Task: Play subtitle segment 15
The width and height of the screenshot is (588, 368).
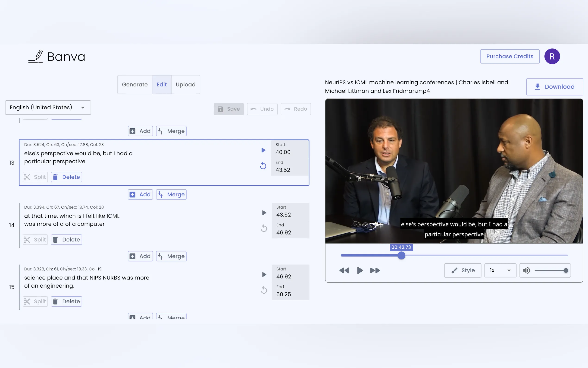Action: (x=264, y=275)
